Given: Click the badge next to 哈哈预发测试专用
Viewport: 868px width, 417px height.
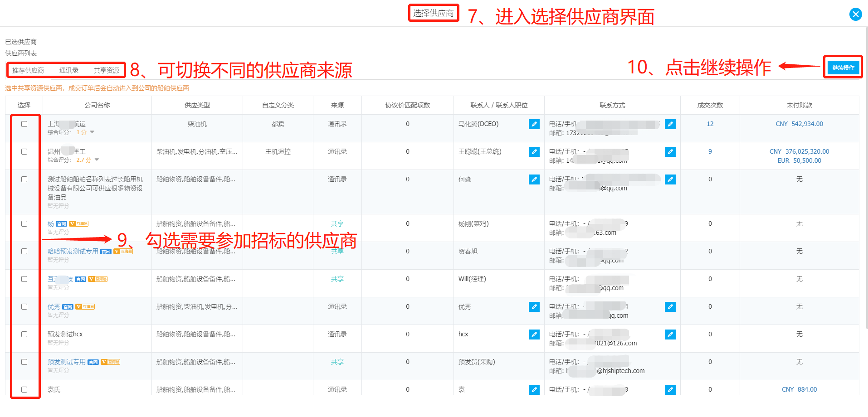Looking at the screenshot, I should coord(106,252).
